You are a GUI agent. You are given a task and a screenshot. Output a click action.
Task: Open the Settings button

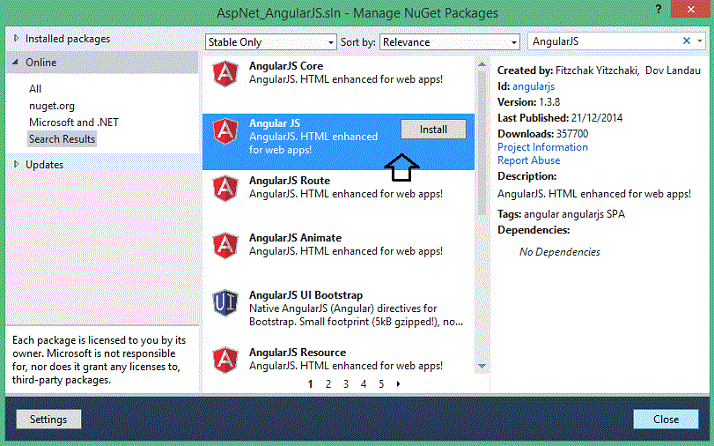point(48,419)
